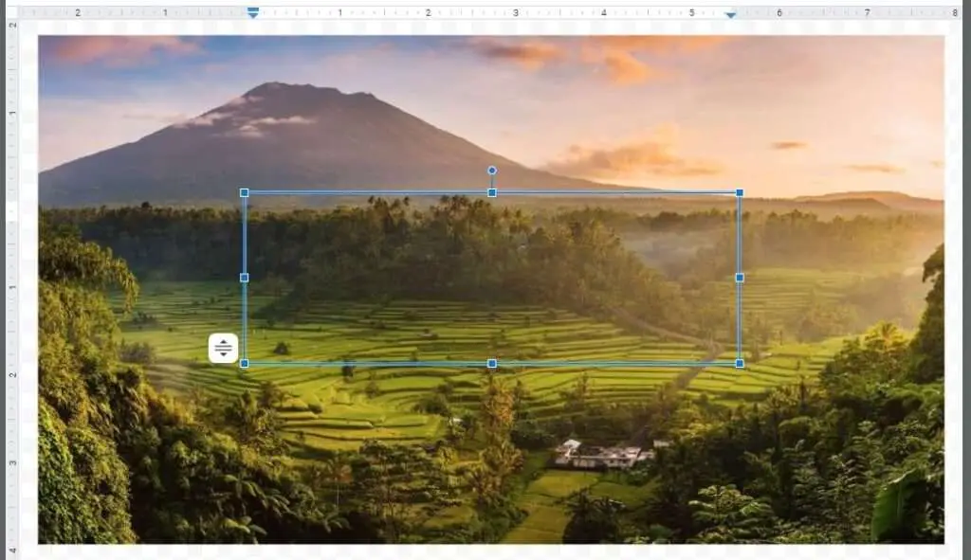Select the bottom-center resize handle
Image resolution: width=971 pixels, height=560 pixels.
point(492,363)
